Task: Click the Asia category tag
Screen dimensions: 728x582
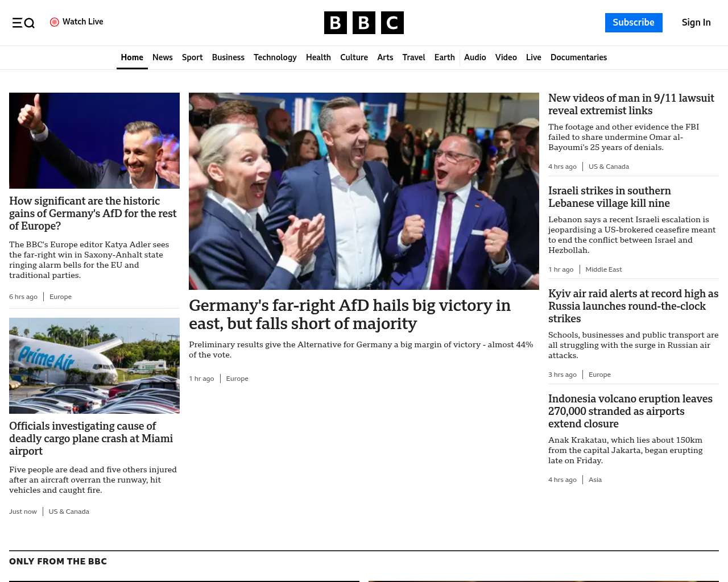Action: click(595, 480)
